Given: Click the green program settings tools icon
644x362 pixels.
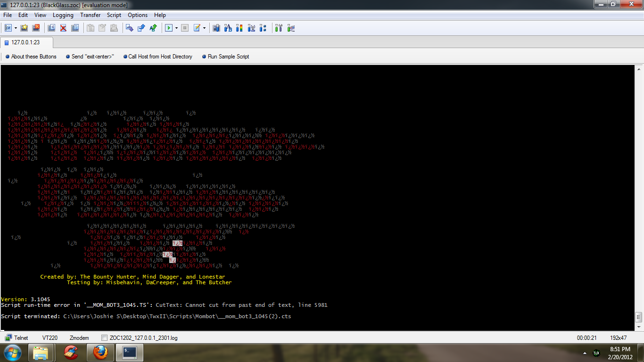Looking at the screenshot, I should coord(279,28).
